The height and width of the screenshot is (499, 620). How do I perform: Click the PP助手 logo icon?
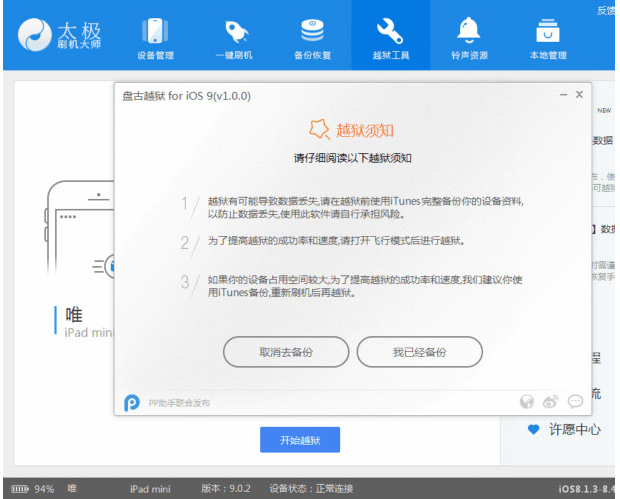pyautogui.click(x=132, y=403)
